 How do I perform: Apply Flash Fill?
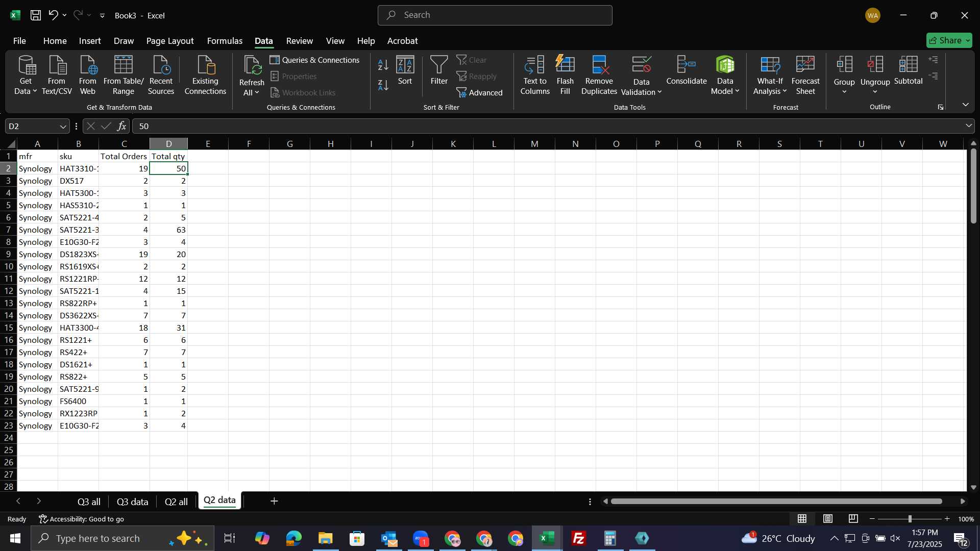(565, 75)
